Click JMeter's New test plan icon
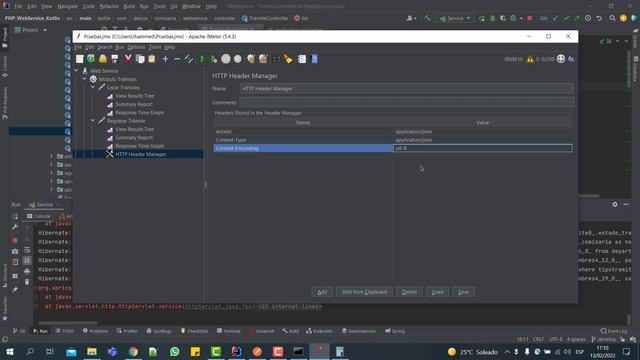This screenshot has width=640, height=360. click(x=80, y=59)
